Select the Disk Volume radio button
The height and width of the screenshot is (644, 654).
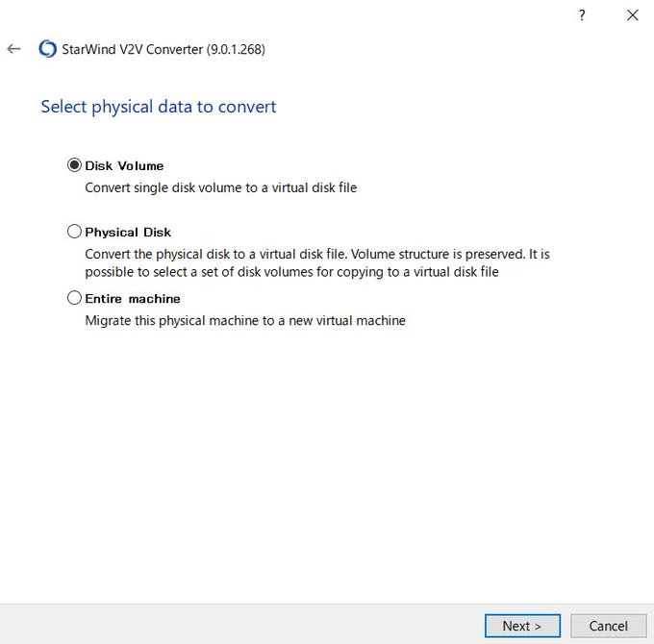[x=74, y=165]
